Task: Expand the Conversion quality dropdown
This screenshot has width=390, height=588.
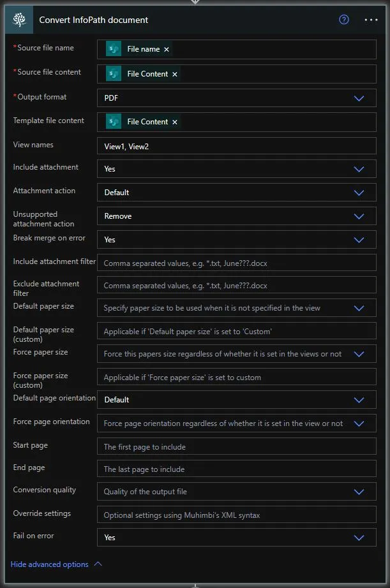Action: (359, 492)
